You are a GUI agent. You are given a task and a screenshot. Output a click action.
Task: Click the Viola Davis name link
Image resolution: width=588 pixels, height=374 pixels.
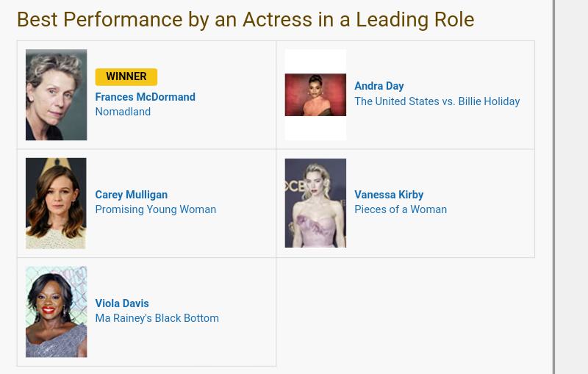(x=122, y=303)
